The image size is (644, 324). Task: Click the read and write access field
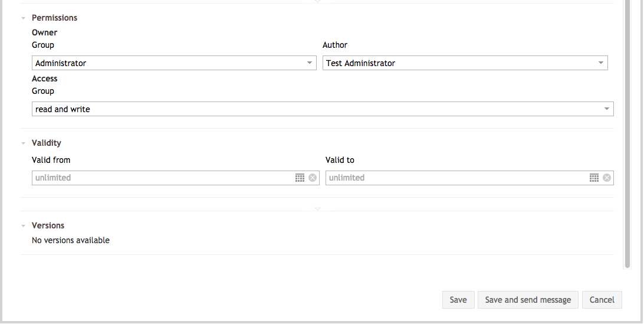pyautogui.click(x=323, y=109)
